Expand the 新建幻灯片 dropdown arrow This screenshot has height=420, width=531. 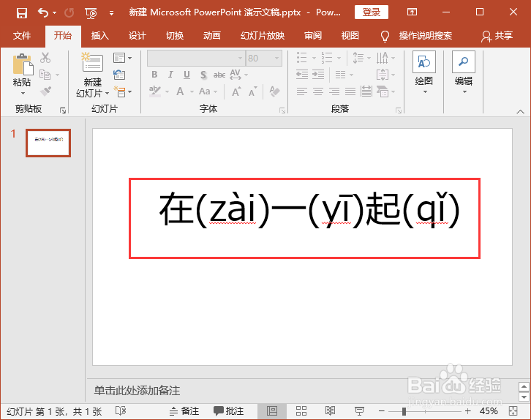(107, 93)
